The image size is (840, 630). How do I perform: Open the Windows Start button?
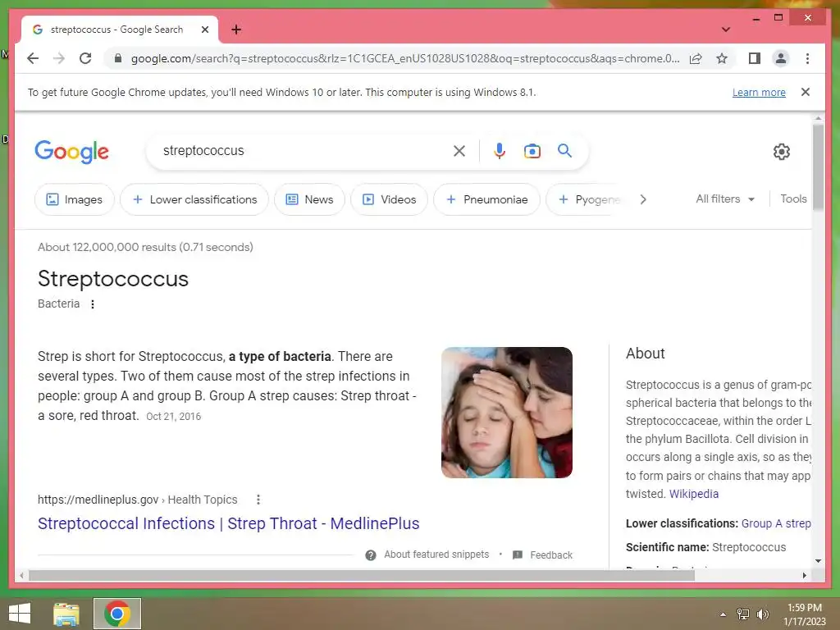(20, 614)
